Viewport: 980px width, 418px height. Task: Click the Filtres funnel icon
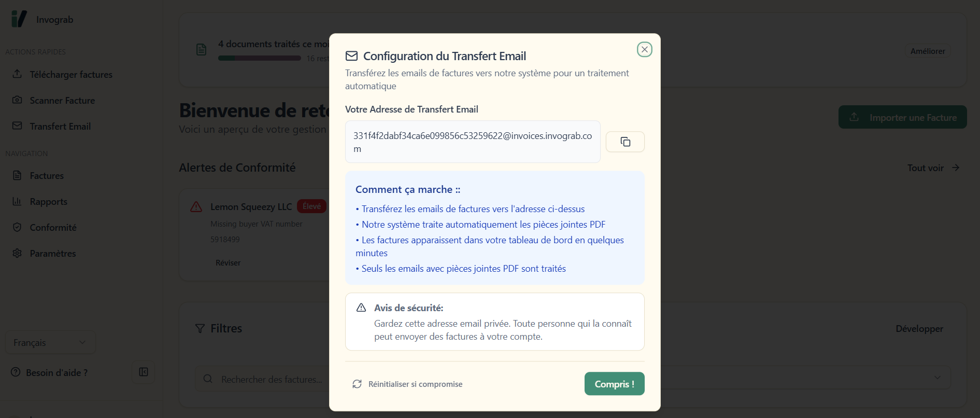(200, 328)
